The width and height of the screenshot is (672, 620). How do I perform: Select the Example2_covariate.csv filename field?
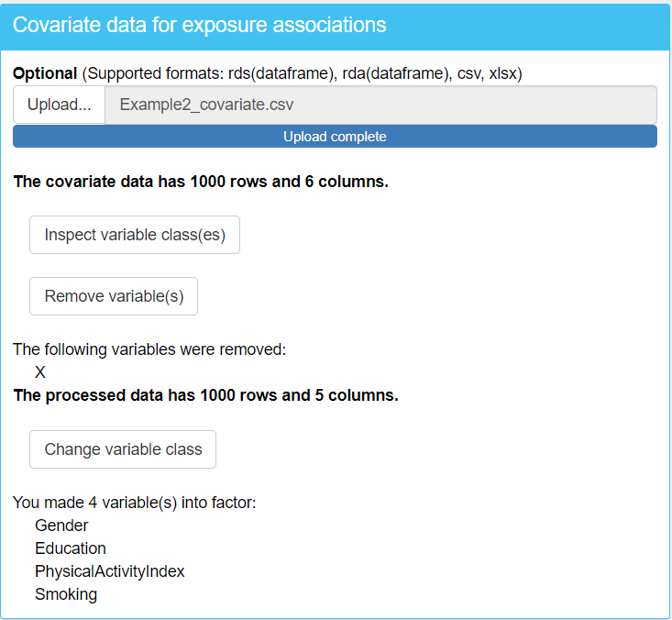(x=380, y=105)
